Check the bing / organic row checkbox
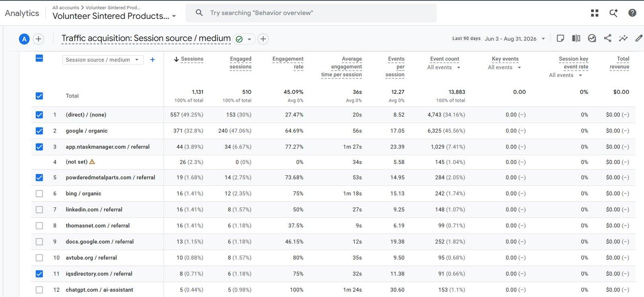The height and width of the screenshot is (297, 644). coord(39,193)
